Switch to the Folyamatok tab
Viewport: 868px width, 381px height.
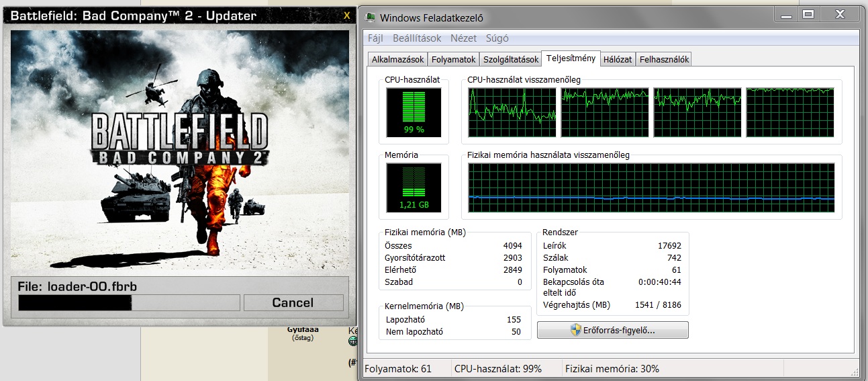coord(454,59)
